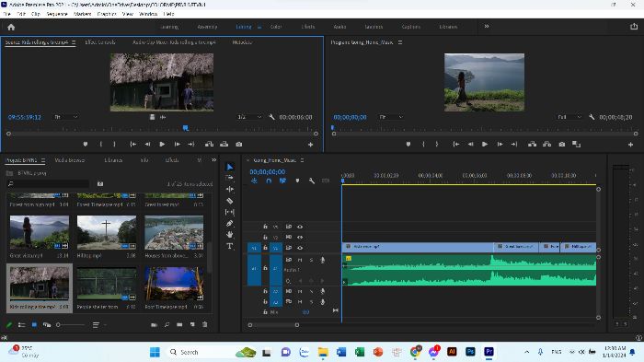Open the Markers menu
The image size is (644, 362).
pyautogui.click(x=82, y=14)
